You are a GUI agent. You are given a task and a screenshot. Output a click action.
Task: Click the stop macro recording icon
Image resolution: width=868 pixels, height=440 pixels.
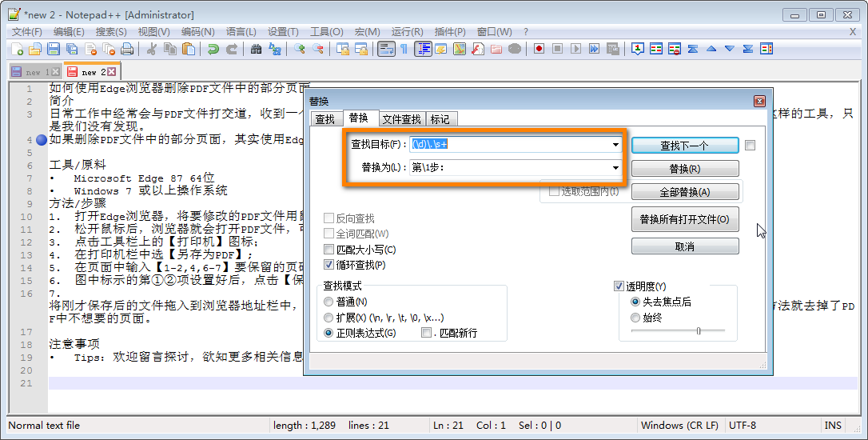pyautogui.click(x=557, y=49)
